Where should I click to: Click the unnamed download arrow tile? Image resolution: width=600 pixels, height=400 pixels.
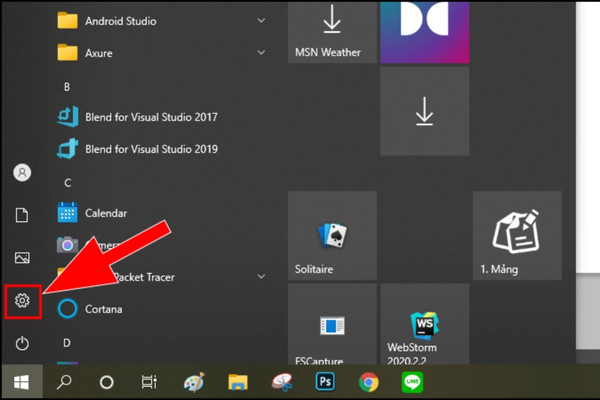(425, 111)
